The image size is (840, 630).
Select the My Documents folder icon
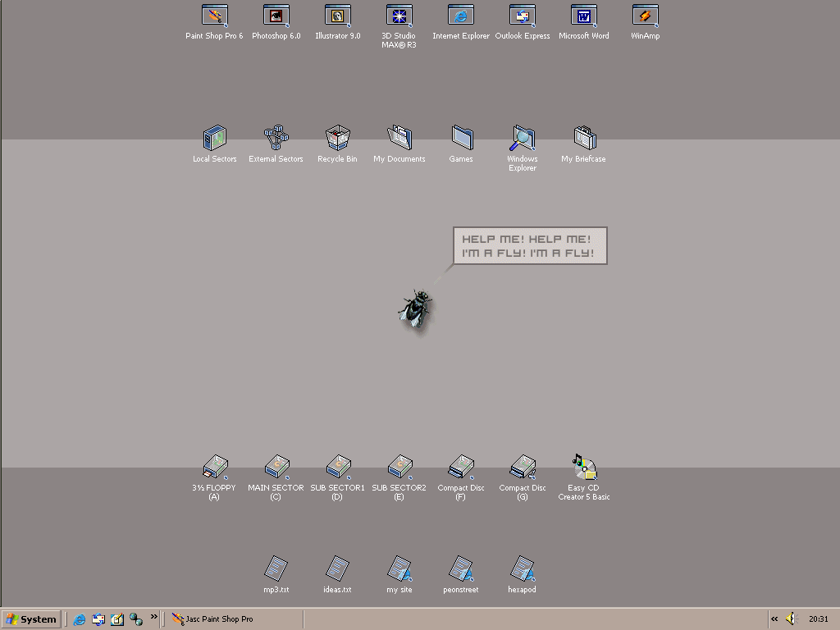click(x=399, y=138)
